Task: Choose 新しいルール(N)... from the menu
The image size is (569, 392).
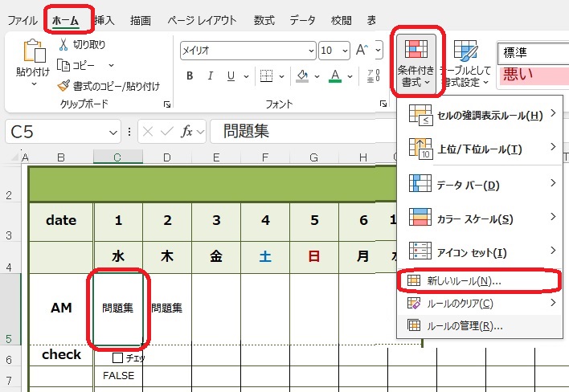Action: [465, 281]
